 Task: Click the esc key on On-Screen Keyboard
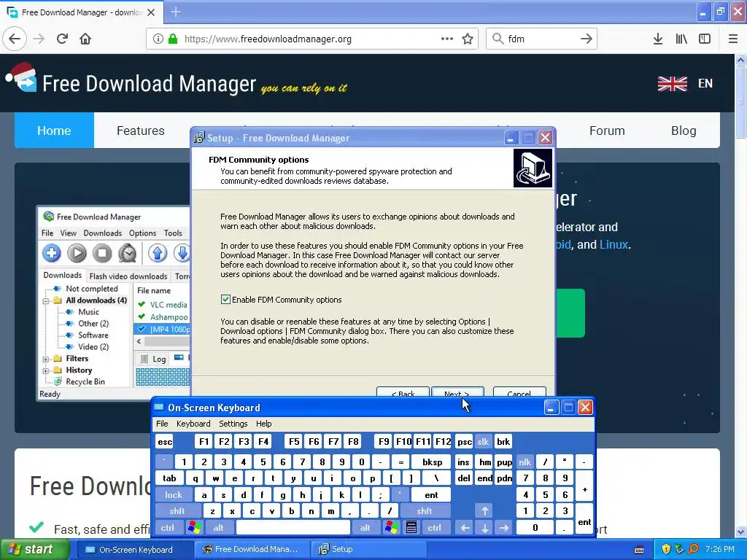pos(165,441)
